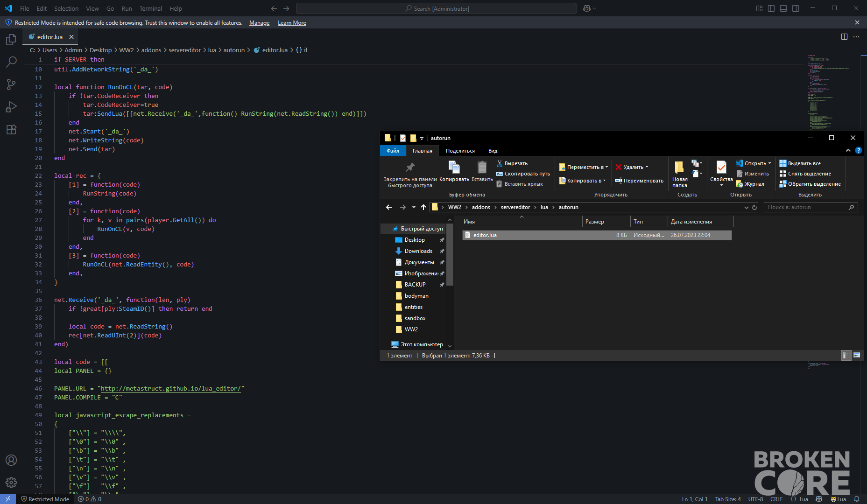This screenshot has width=867, height=504.
Task: Refresh the autorun folder view
Action: (754, 207)
